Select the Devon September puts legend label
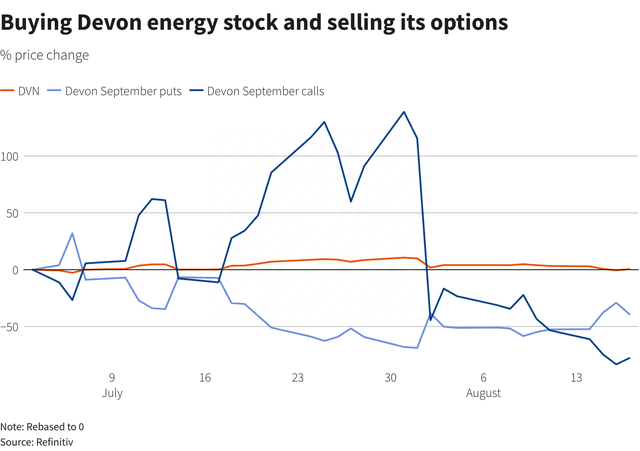The width and height of the screenshot is (640, 451). pos(123,91)
